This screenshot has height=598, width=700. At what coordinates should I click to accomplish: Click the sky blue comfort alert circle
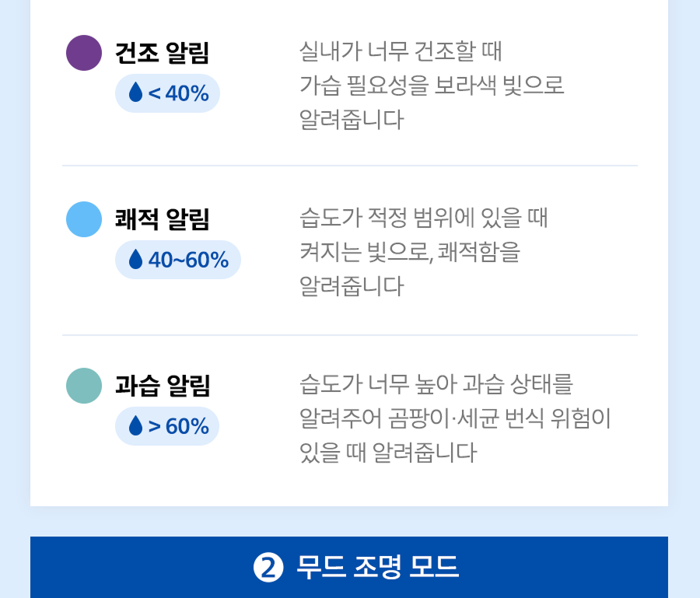(x=84, y=219)
